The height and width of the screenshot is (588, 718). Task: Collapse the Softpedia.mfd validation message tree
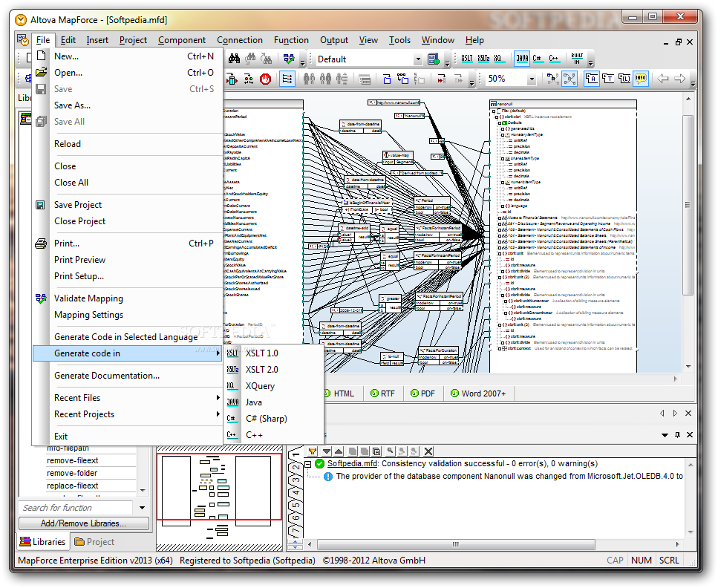(309, 464)
